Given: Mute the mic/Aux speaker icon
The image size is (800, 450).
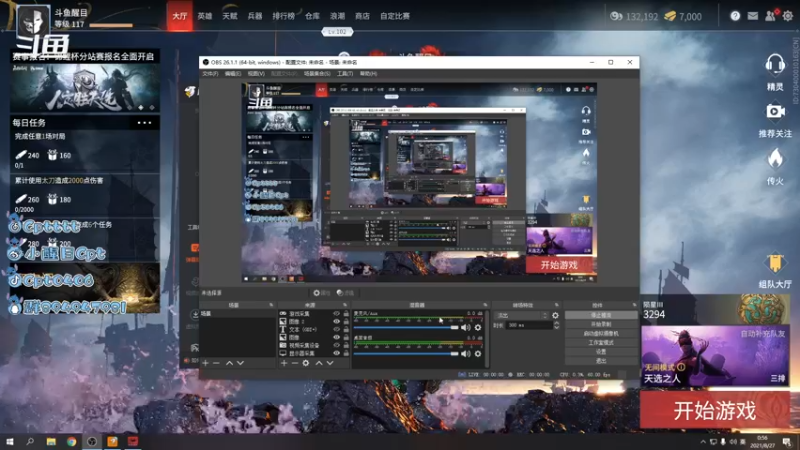Looking at the screenshot, I should tap(465, 328).
